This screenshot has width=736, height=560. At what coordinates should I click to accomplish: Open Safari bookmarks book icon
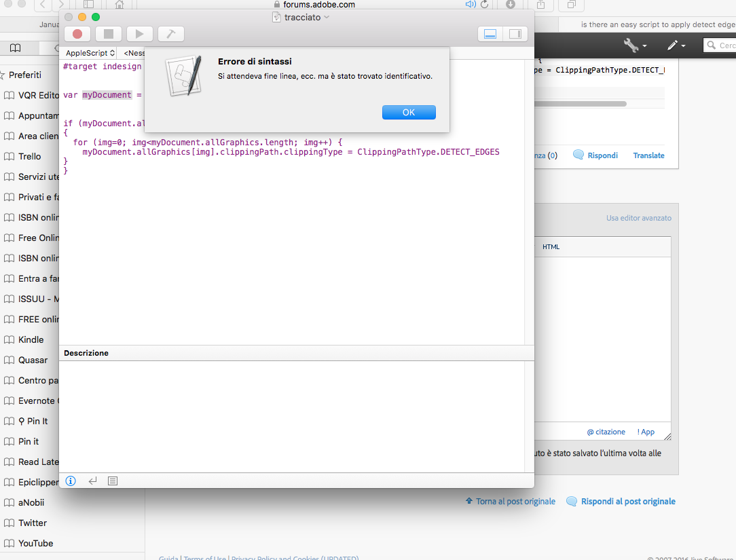point(16,48)
